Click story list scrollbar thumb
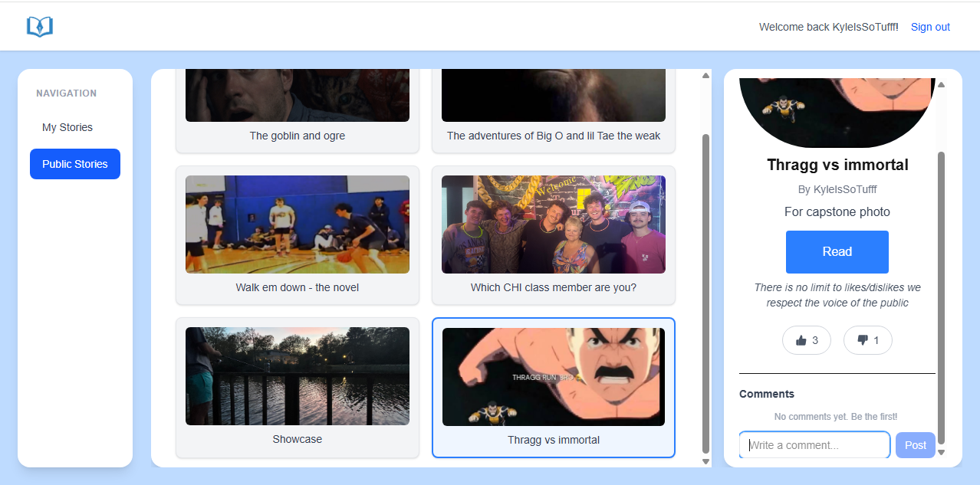The height and width of the screenshot is (485, 980). click(705, 293)
